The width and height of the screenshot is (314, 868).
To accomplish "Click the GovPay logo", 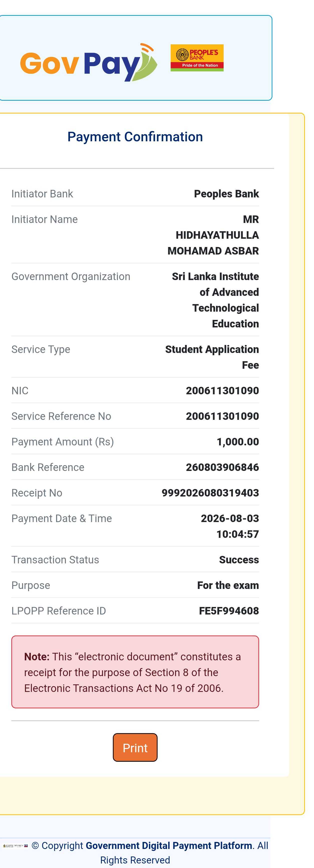I will (89, 62).
